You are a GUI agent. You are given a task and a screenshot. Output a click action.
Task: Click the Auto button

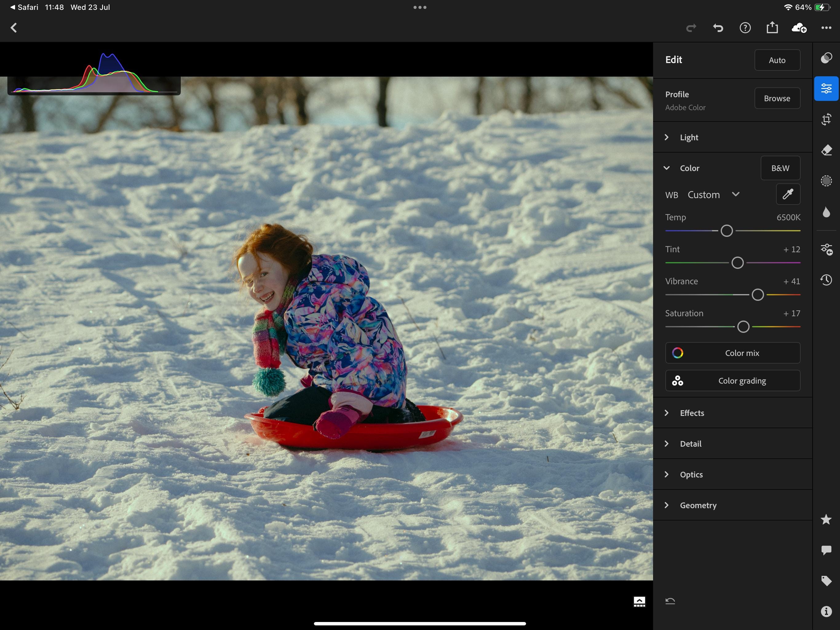pyautogui.click(x=777, y=60)
